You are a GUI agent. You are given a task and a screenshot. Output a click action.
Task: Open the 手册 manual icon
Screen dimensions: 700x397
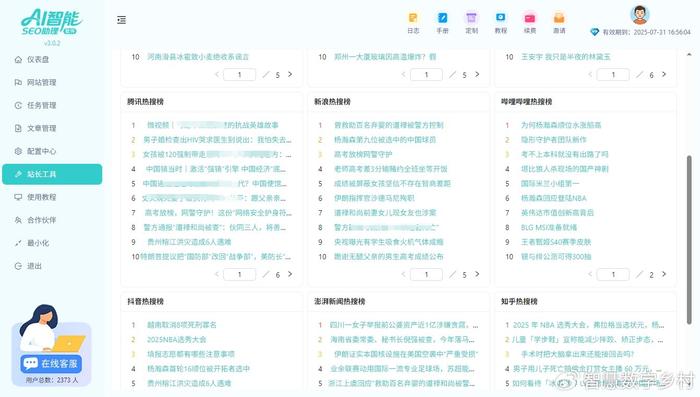coord(442,23)
